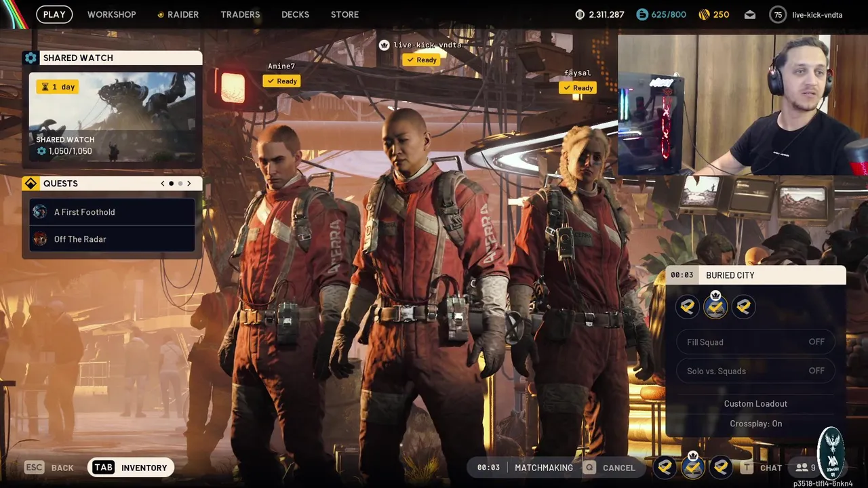
Task: Switch to the WORKSHOP tab
Action: (x=111, y=14)
